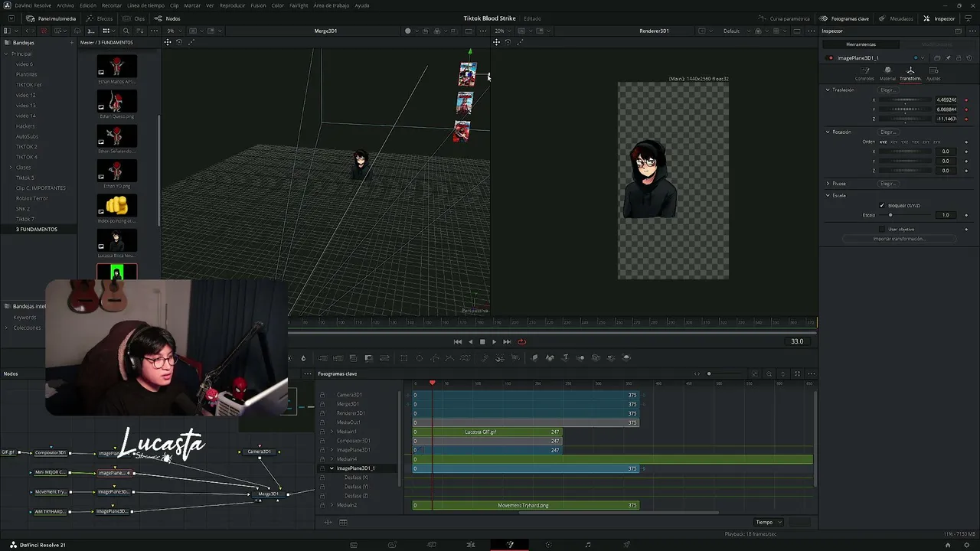Open the Fusion menu
Viewport: 980px width, 551px height.
tap(258, 5)
